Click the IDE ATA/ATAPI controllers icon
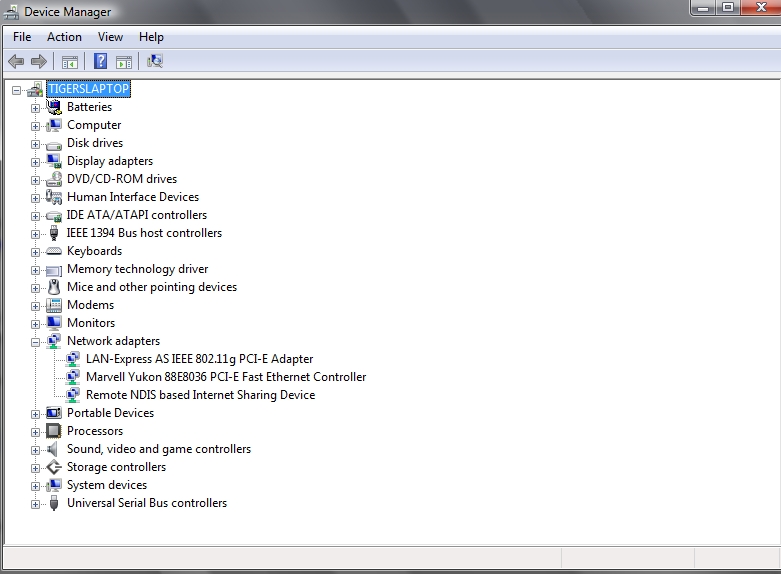Image resolution: width=781 pixels, height=574 pixels. click(54, 216)
